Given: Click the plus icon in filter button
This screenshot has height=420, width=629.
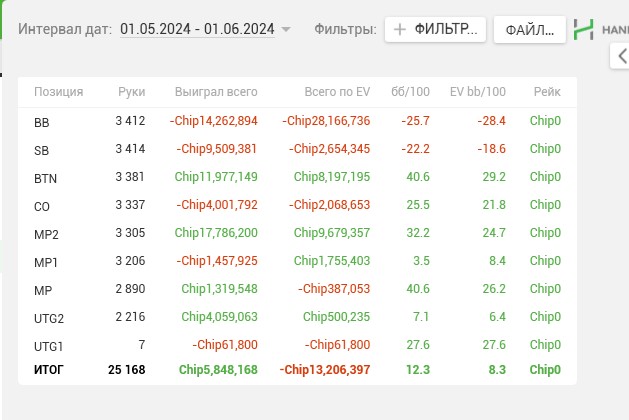Looking at the screenshot, I should [400, 30].
